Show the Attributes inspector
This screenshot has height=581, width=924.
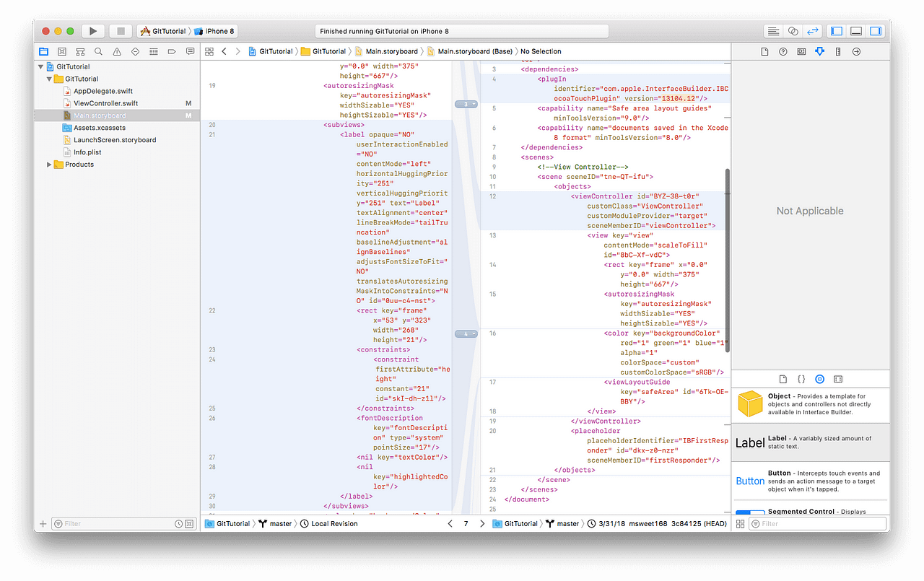pos(819,51)
